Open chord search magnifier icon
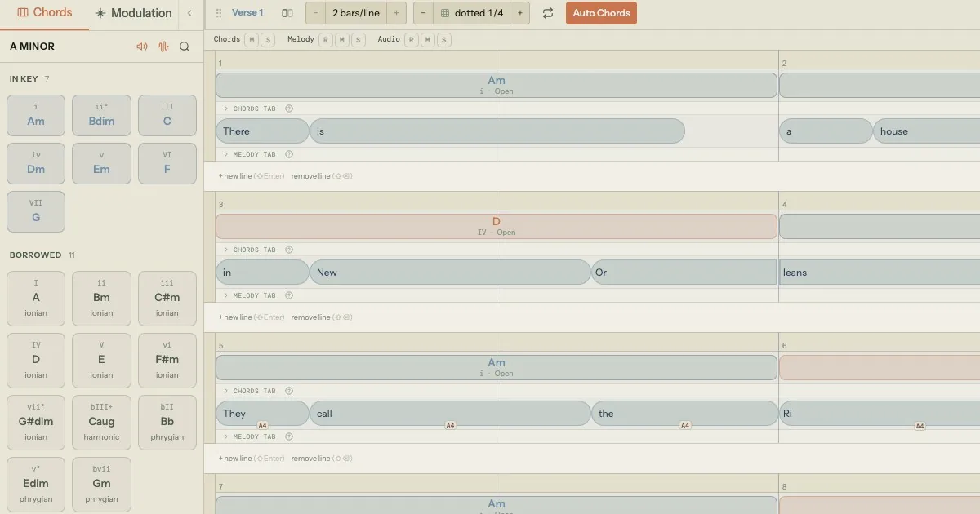Screen dimensions: 980x514 click(x=185, y=47)
